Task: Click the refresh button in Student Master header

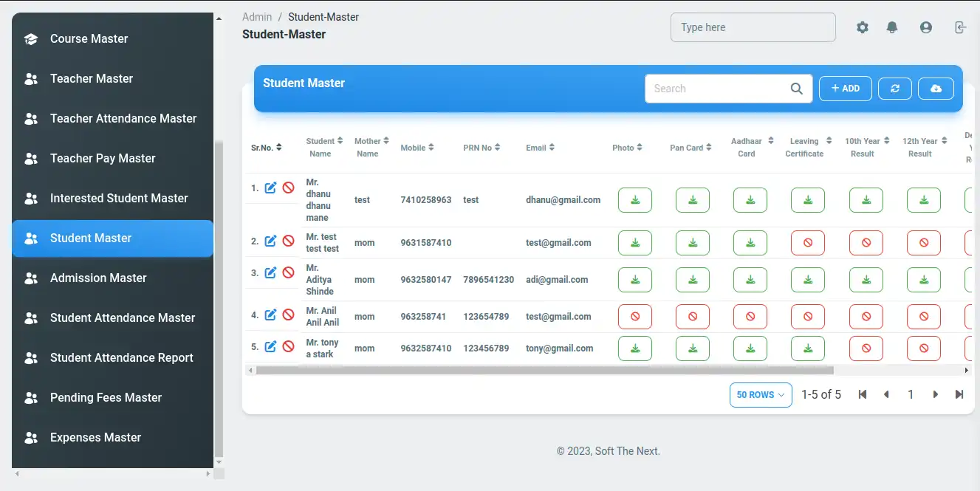Action: tap(895, 89)
